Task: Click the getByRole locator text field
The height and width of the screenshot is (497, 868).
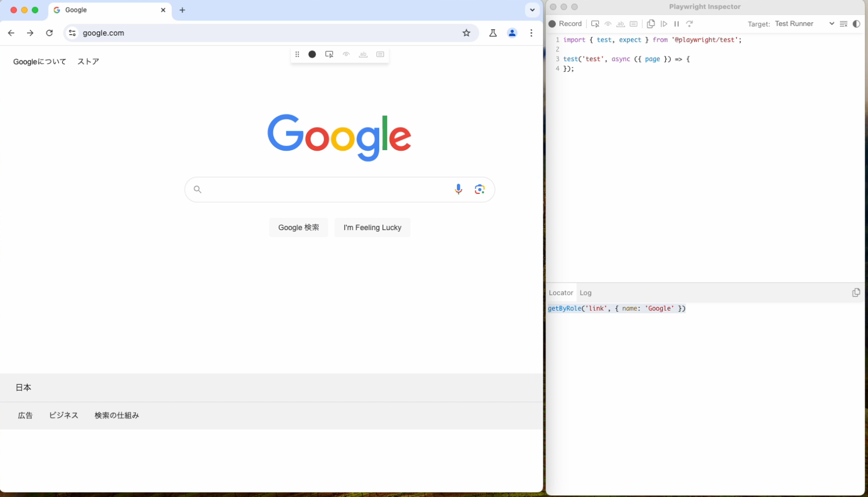Action: pos(616,308)
